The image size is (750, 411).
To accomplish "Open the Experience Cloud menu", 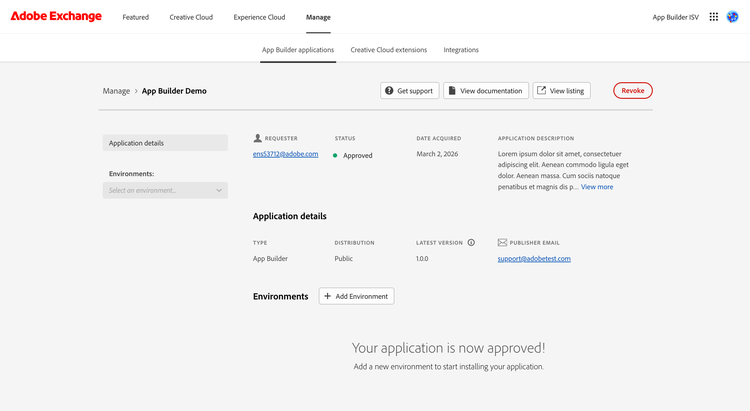I will 259,17.
